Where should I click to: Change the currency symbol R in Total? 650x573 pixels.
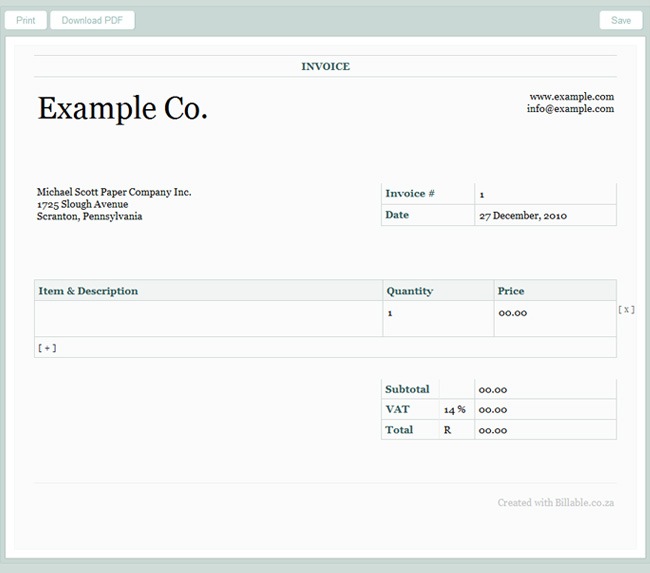[448, 430]
